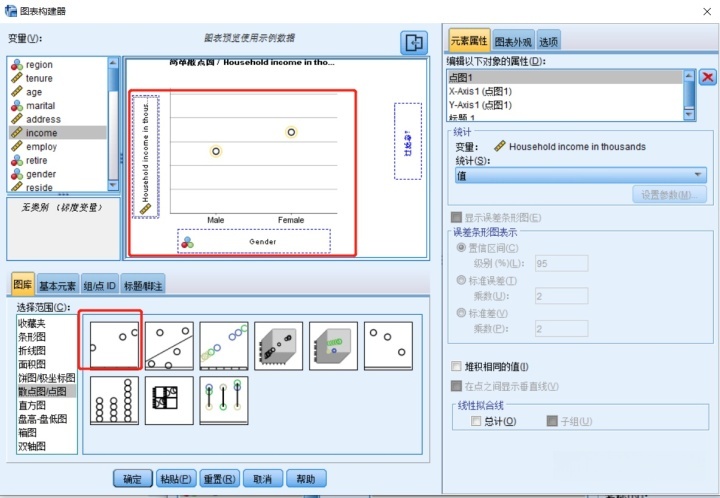Select the simple scatter plot thumbnail
The image size is (720, 498).
point(114,346)
